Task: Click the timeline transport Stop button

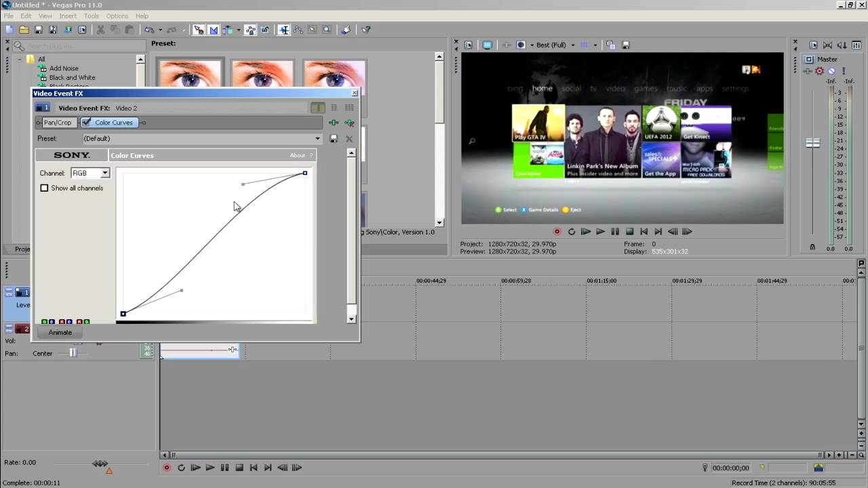Action: [x=239, y=468]
